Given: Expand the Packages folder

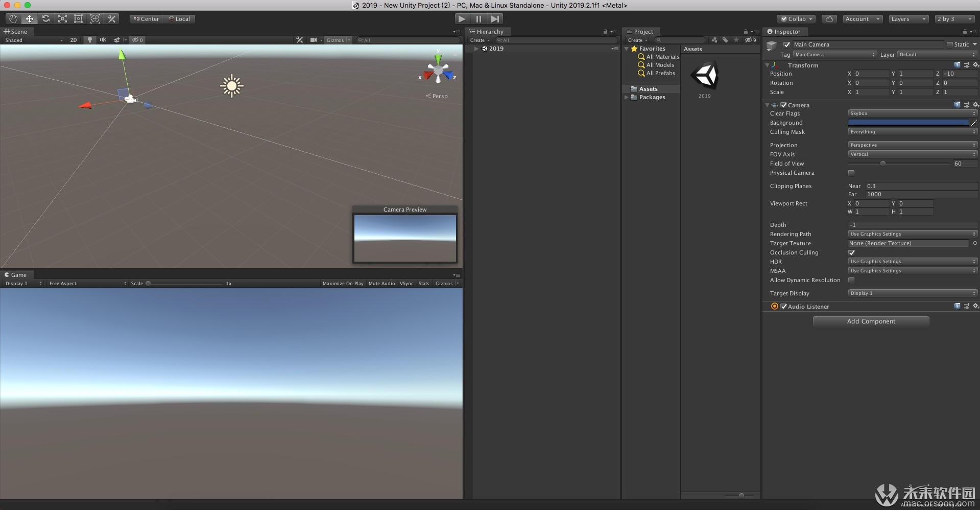Looking at the screenshot, I should pyautogui.click(x=627, y=97).
